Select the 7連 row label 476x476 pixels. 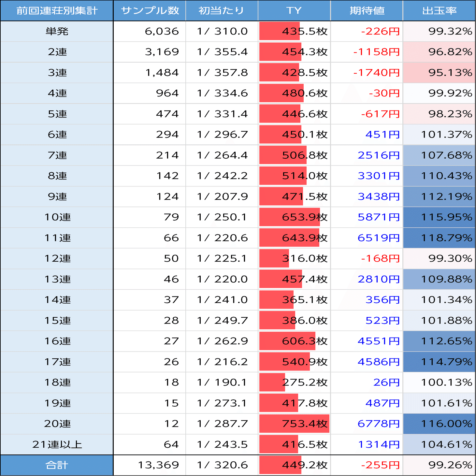point(57,155)
